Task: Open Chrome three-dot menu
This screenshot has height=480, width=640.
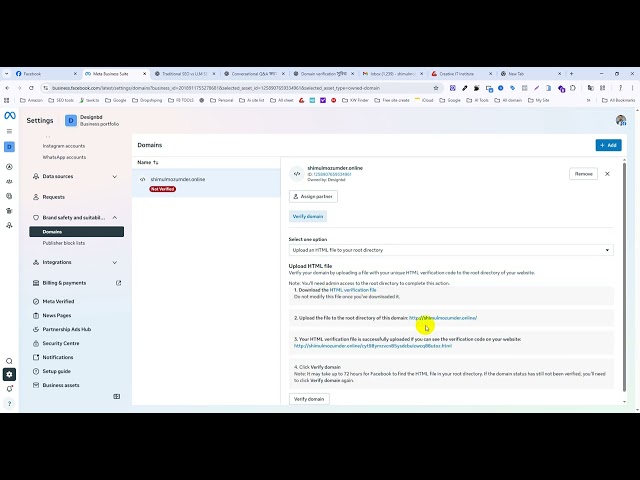Action: pos(632,88)
